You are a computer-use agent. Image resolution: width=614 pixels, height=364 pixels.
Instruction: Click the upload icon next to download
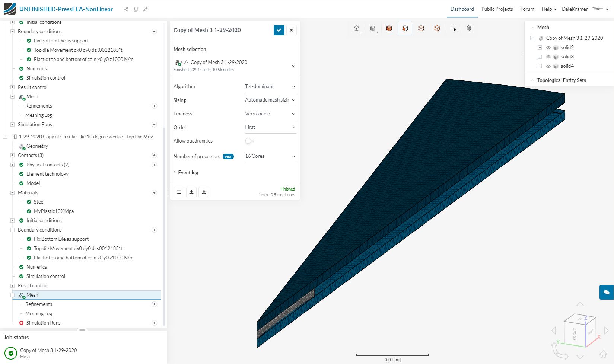(204, 192)
